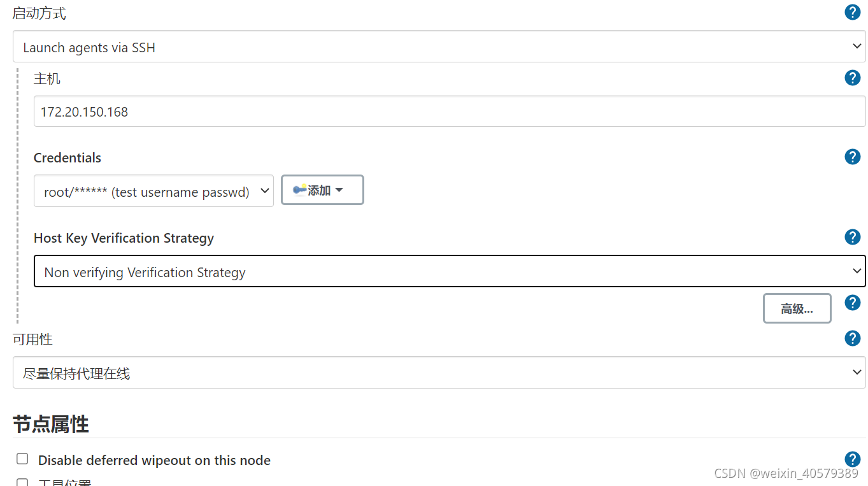Enable Disable deferred wipeout on this node
This screenshot has height=486, width=868.
coord(22,459)
